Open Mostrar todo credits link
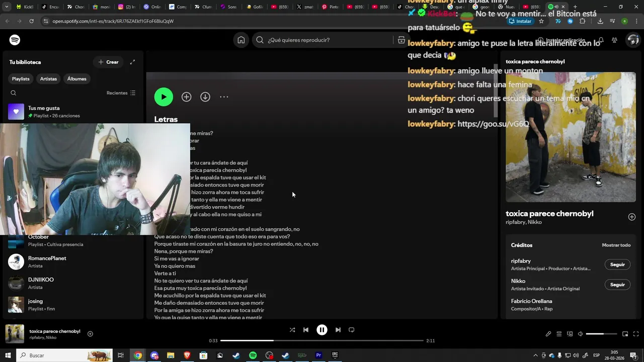 (616, 245)
